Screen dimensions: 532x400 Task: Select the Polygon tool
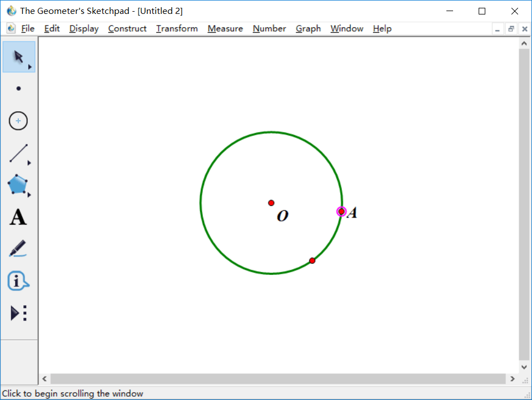[18, 185]
